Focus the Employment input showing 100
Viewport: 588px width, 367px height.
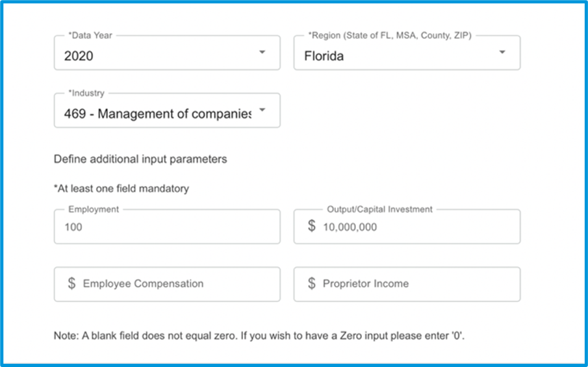pos(167,227)
